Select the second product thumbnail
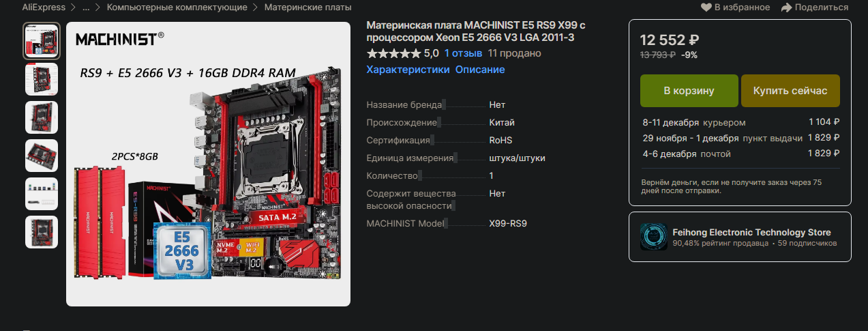Viewport: 868px width, 331px height. [42, 78]
